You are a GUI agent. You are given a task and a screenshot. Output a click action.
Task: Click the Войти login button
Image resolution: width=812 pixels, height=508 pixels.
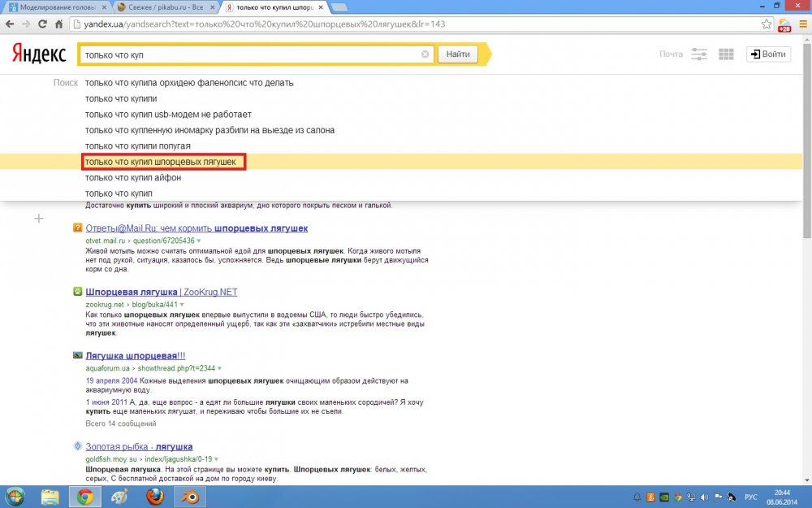tap(768, 54)
